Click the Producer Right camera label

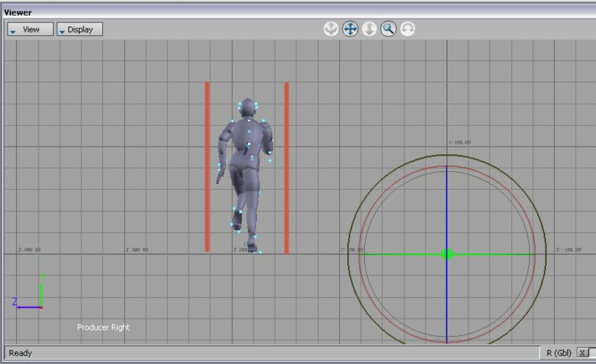pos(104,328)
